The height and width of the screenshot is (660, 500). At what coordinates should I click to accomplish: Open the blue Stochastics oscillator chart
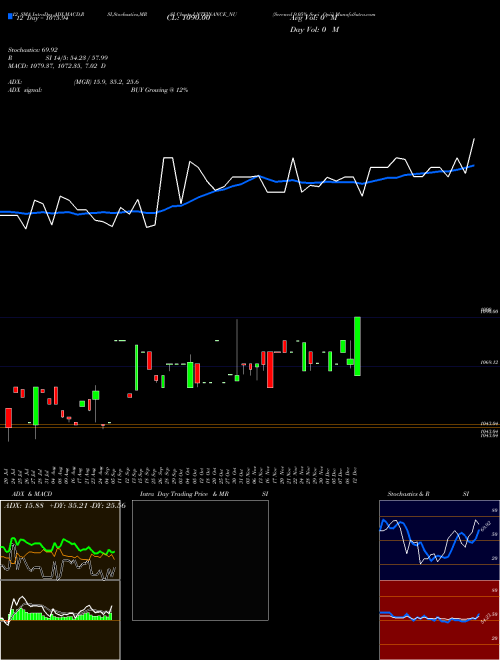(439, 540)
